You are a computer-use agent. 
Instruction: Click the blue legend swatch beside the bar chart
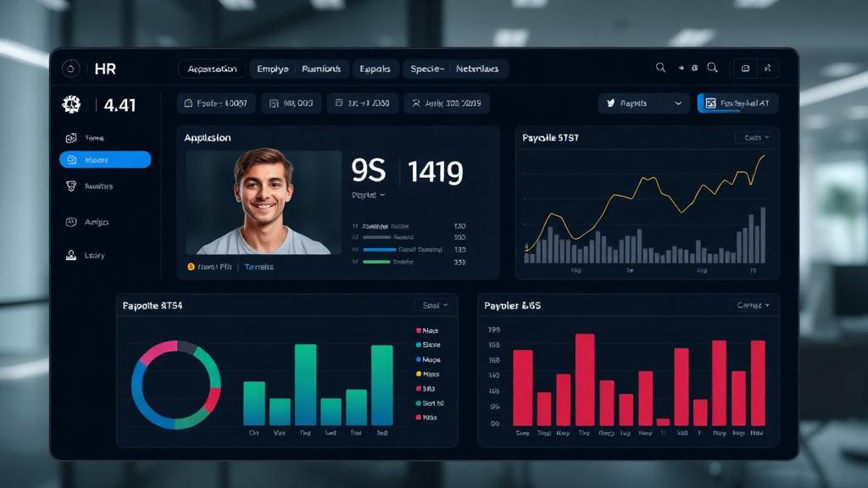tap(418, 359)
